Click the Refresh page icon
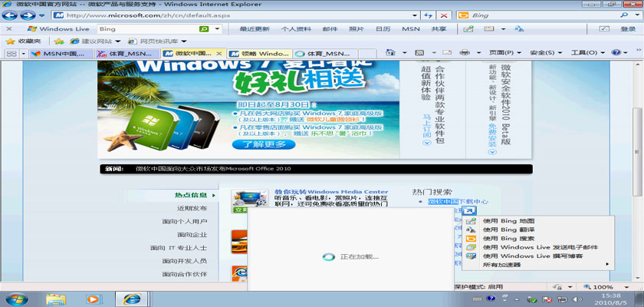This screenshot has height=307, width=644. [x=428, y=15]
